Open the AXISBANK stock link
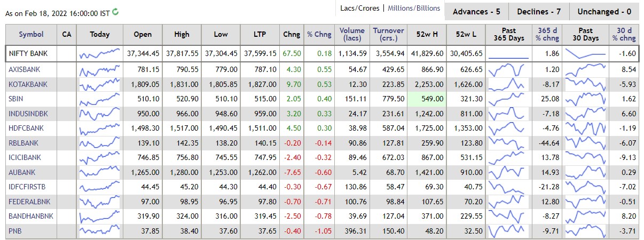The width and height of the screenshot is (644, 240). (x=25, y=69)
